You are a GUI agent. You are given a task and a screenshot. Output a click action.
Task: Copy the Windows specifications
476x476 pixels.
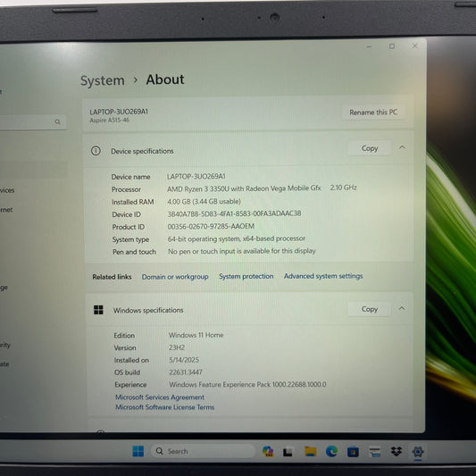369,309
